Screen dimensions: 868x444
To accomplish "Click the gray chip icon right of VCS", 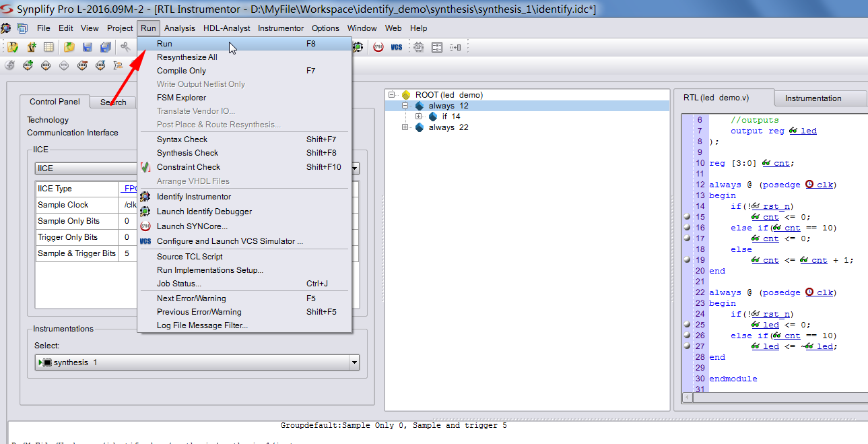I will coord(418,47).
